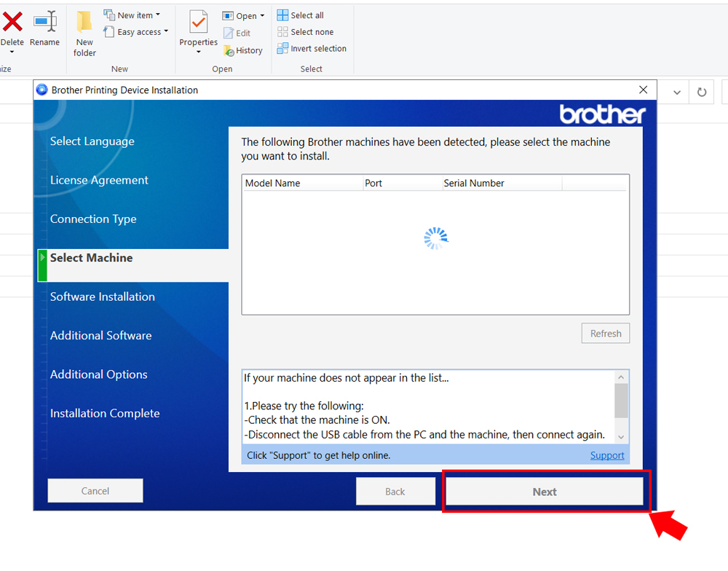Expand the Easy access dropdown arrow

[x=166, y=31]
